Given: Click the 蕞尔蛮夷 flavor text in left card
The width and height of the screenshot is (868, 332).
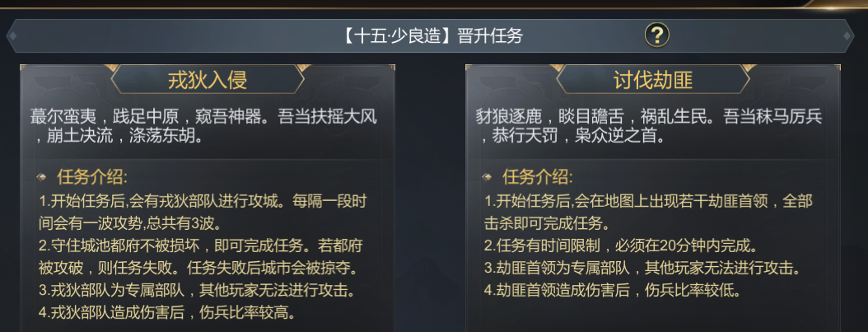Looking at the screenshot, I should tap(204, 125).
